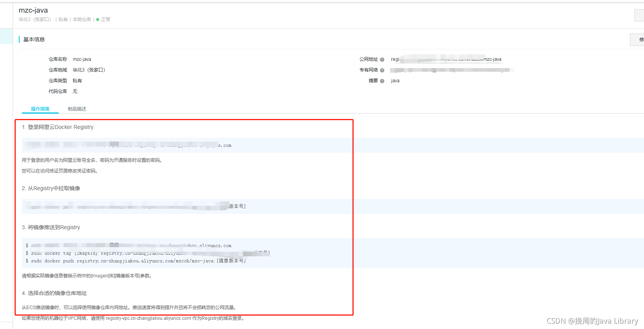Select the repository title mzc-java
This screenshot has width=644, height=329.
[33, 10]
